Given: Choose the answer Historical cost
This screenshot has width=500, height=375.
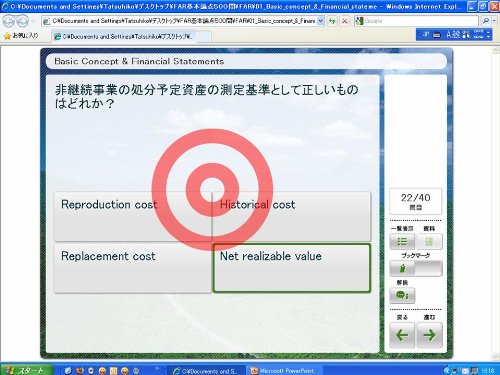Looking at the screenshot, I should 292,216.
